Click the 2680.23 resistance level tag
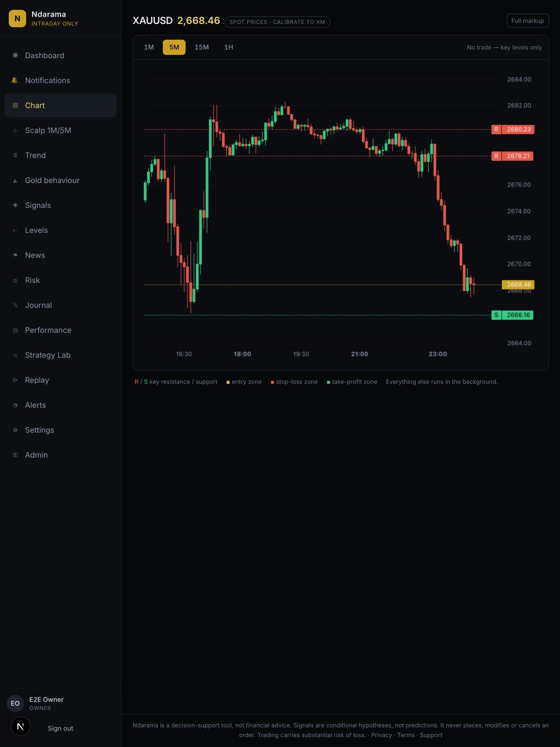 (x=513, y=129)
